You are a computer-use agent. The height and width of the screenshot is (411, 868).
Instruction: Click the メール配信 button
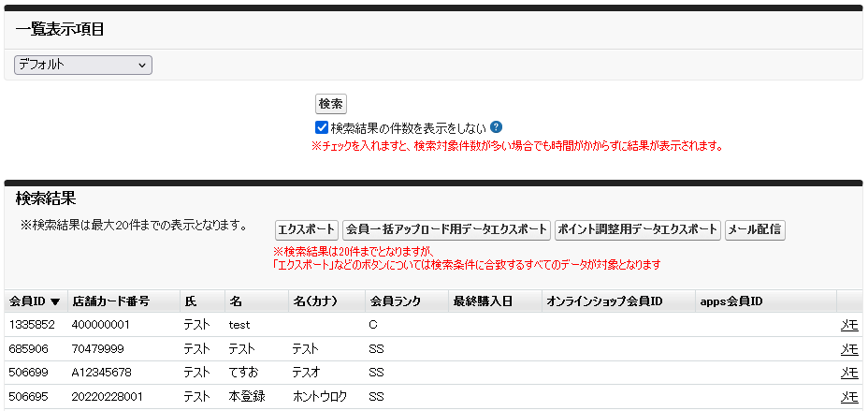point(755,229)
